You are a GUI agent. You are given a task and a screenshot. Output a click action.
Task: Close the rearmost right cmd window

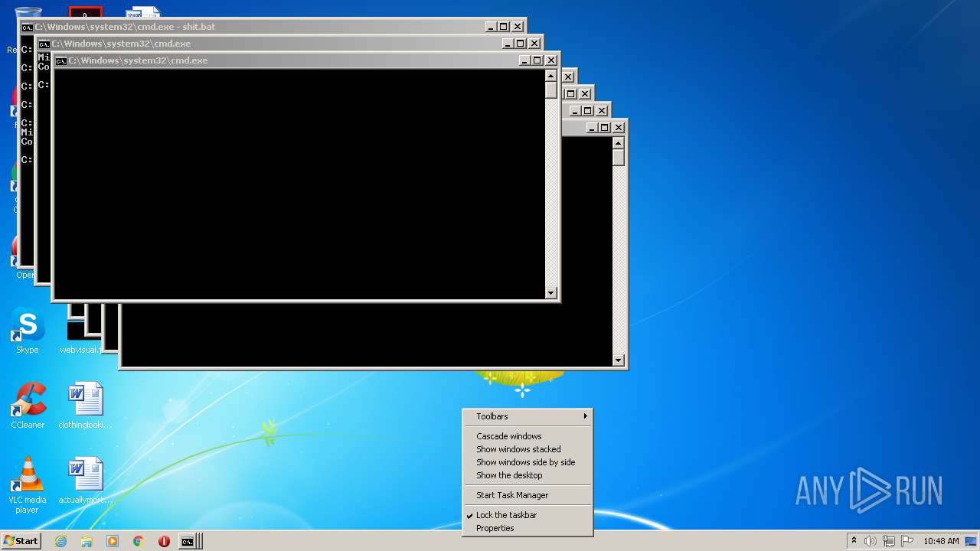619,128
